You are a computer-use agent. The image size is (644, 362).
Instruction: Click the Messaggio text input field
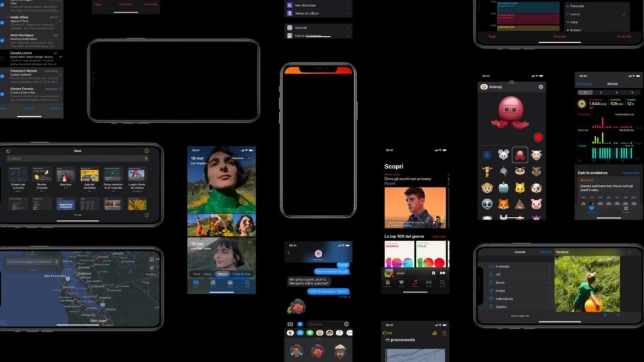coord(327,324)
